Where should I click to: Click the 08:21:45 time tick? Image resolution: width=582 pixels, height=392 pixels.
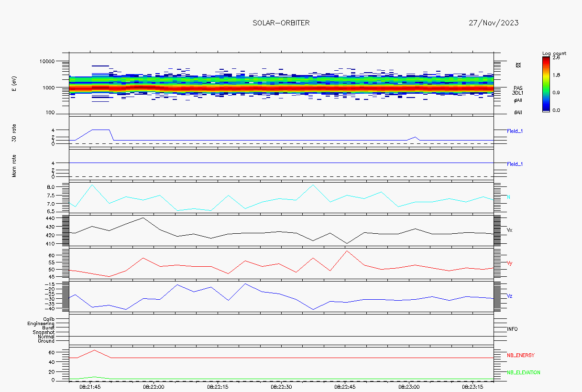(90, 386)
